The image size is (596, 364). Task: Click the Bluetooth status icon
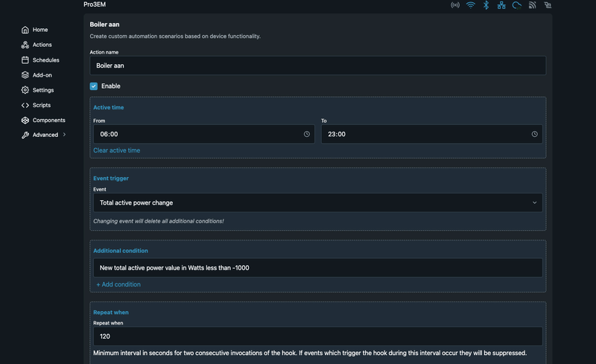(x=486, y=5)
